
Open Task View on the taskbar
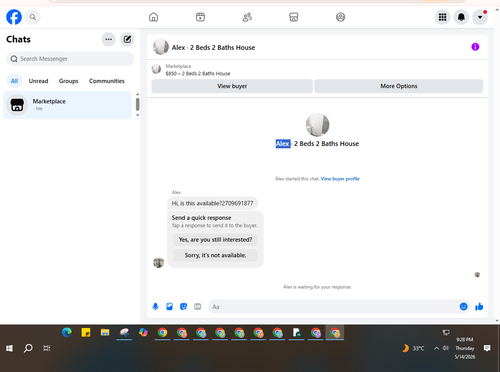(47, 348)
